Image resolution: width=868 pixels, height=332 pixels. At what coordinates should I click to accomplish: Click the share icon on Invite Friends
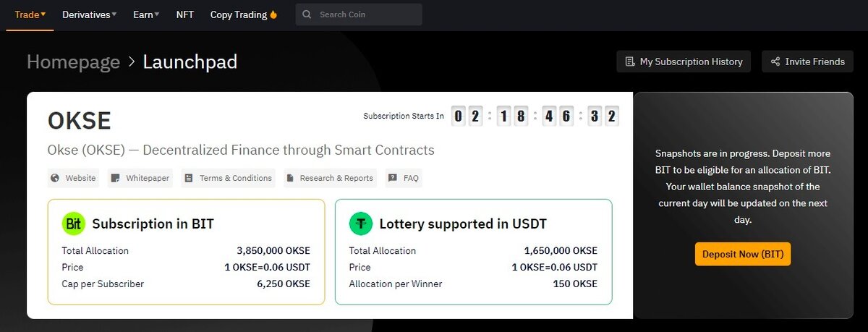click(775, 61)
